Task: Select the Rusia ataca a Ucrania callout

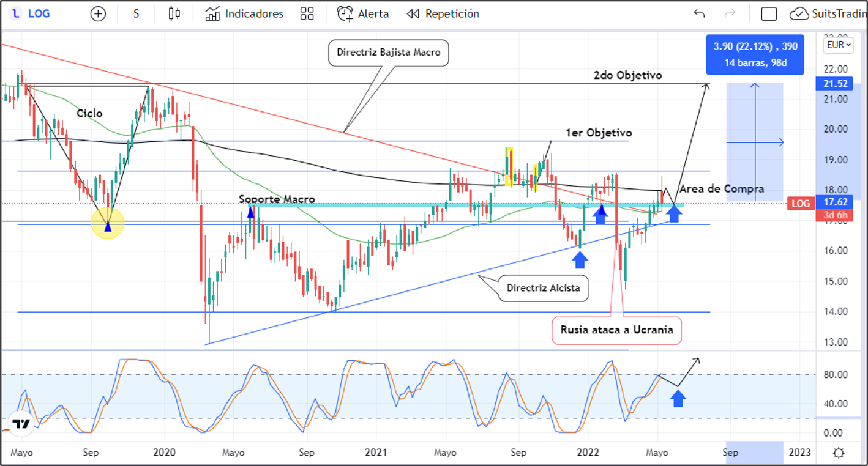Action: 616,330
